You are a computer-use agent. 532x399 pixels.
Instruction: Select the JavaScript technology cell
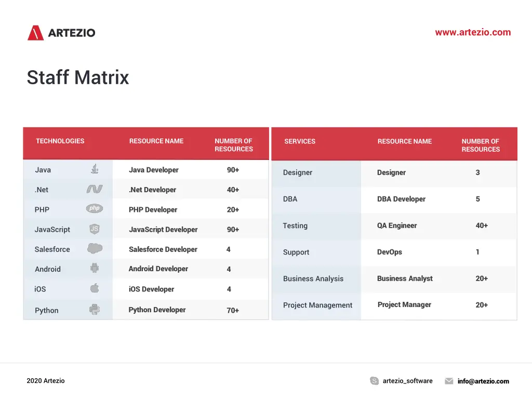68,229
